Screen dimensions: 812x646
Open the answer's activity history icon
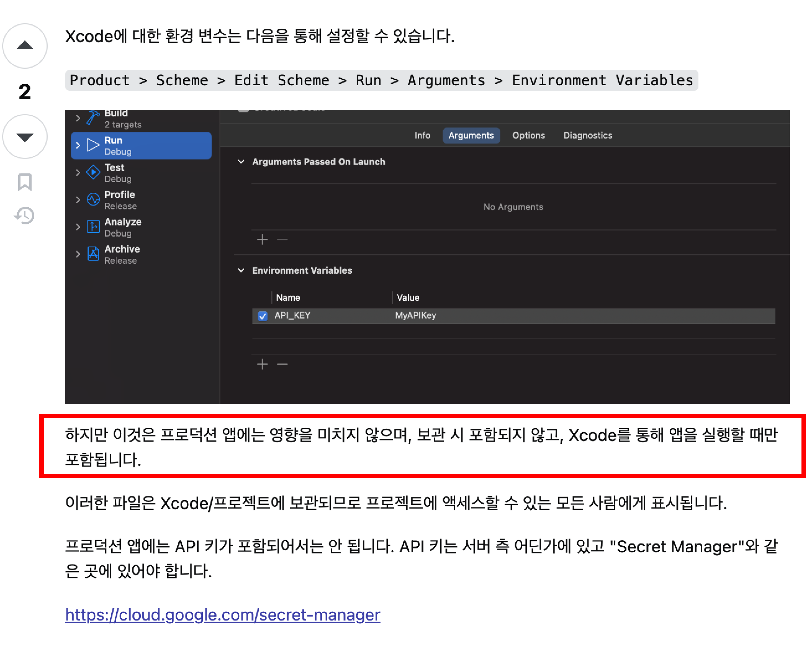tap(25, 216)
